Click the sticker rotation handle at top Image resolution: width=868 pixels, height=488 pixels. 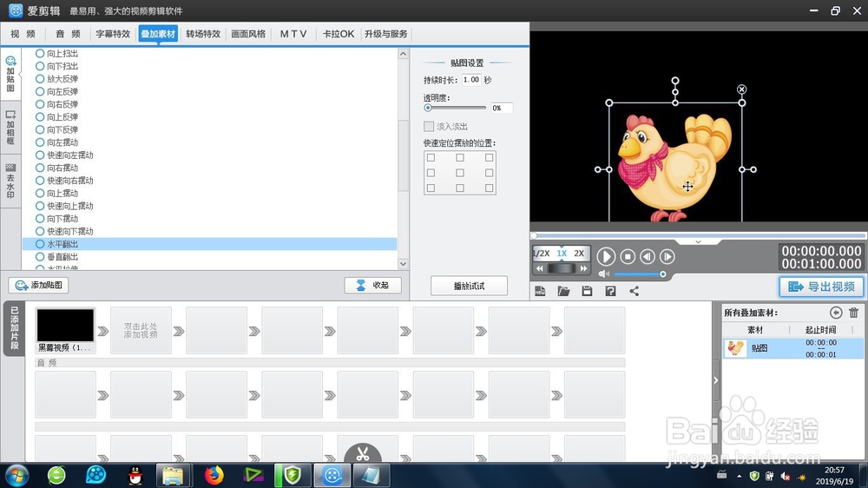[x=675, y=81]
